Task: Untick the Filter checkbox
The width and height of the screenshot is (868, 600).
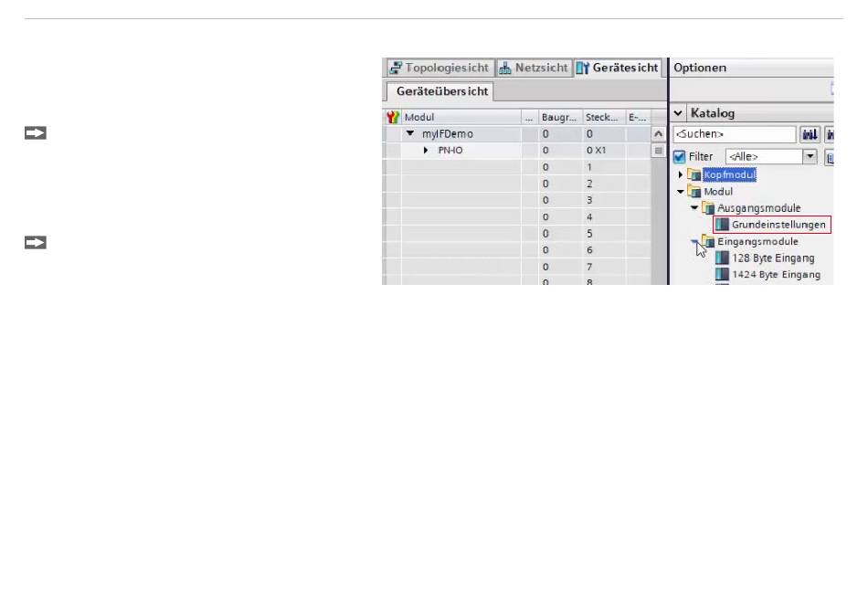Action: (679, 157)
